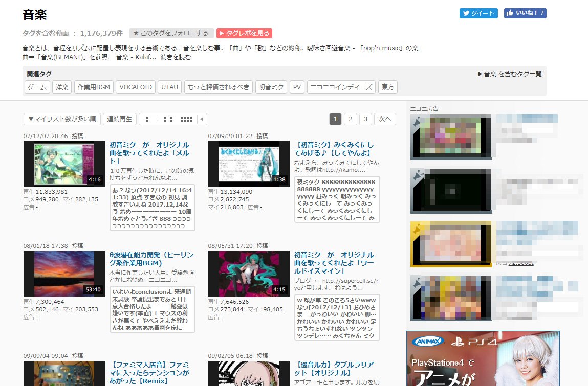Select the 初音ミク related tag
Screen dimensions: 588x386
pyautogui.click(x=271, y=87)
